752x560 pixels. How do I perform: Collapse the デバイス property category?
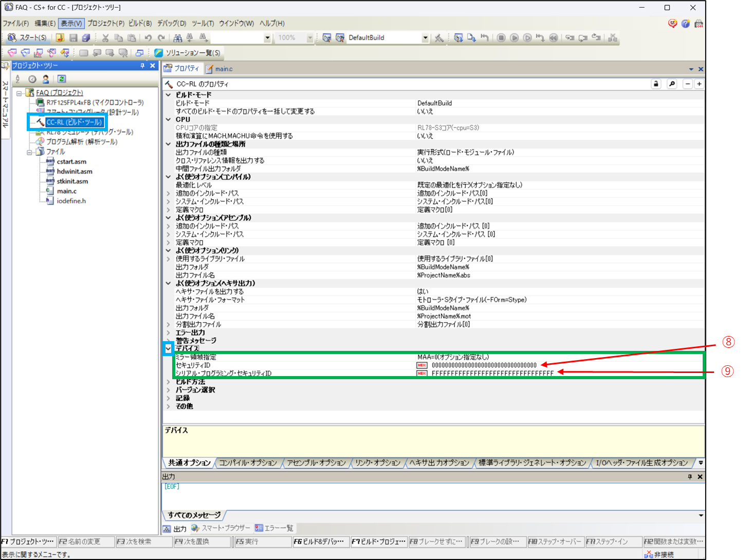coord(168,348)
